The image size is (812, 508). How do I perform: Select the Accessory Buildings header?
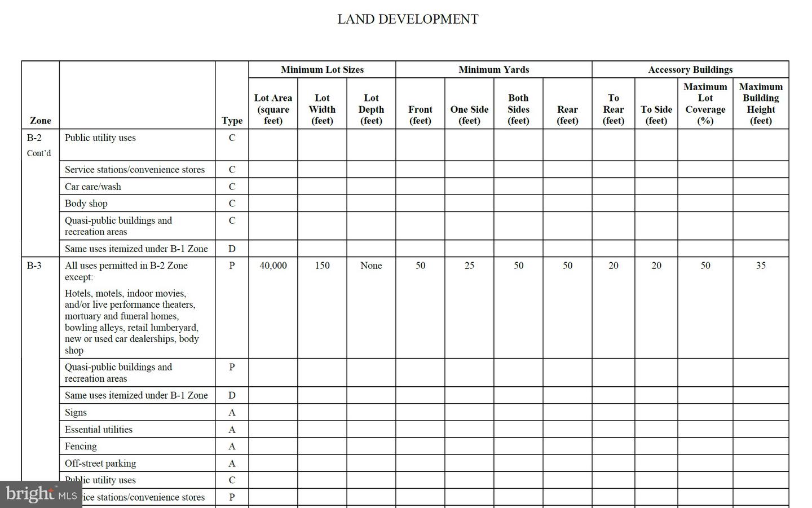(x=690, y=70)
